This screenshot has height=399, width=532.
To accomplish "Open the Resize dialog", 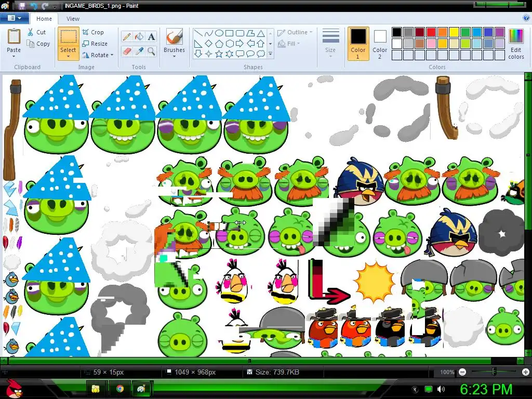I will [x=95, y=44].
